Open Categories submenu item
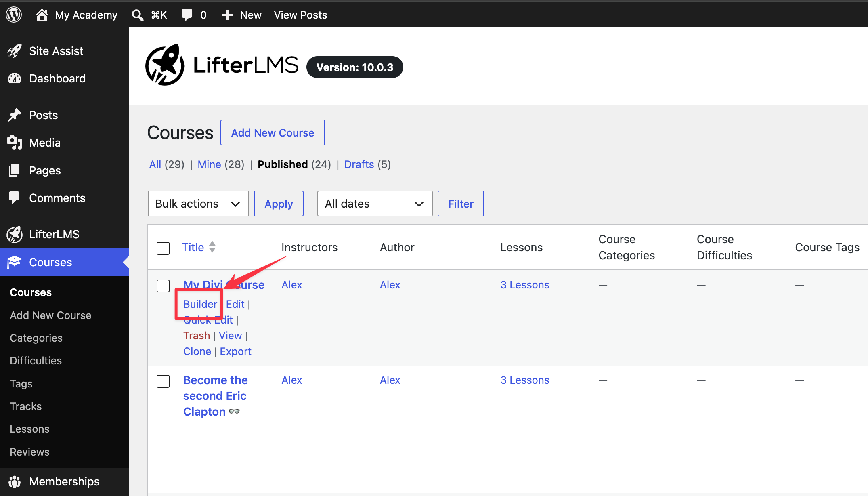The image size is (868, 496). [36, 338]
